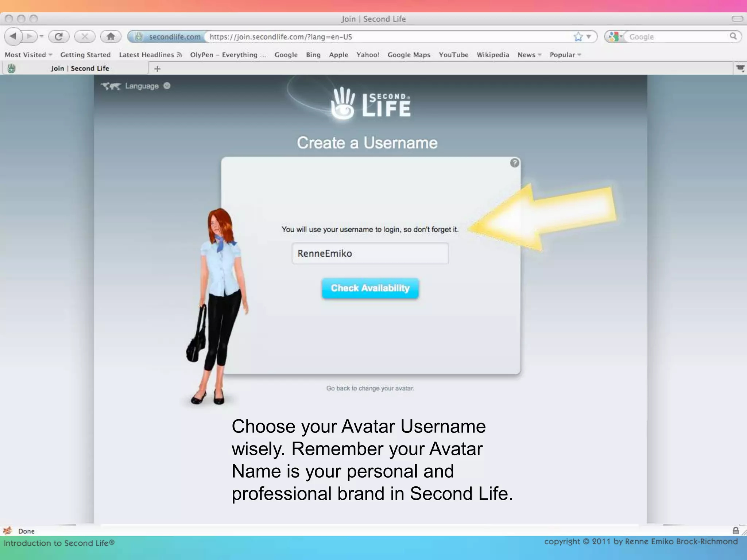
Task: Click the window toolbar toggle pill button
Action: pos(737,19)
